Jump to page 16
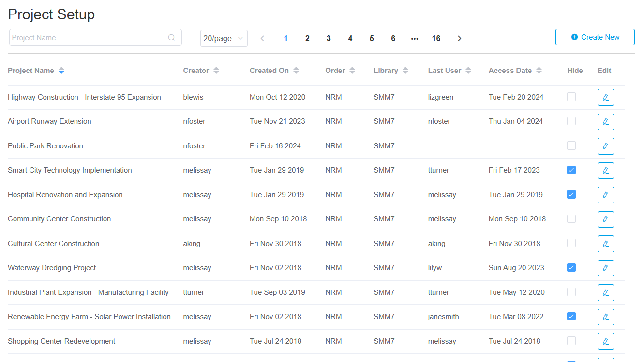644x362 pixels. click(436, 39)
